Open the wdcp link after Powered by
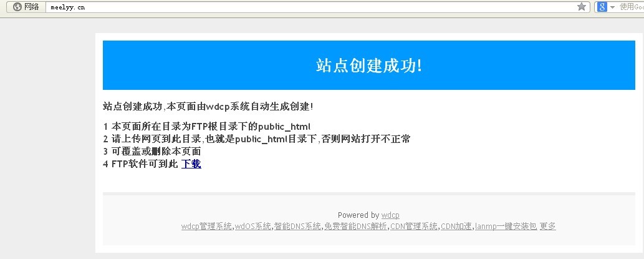 390,215
